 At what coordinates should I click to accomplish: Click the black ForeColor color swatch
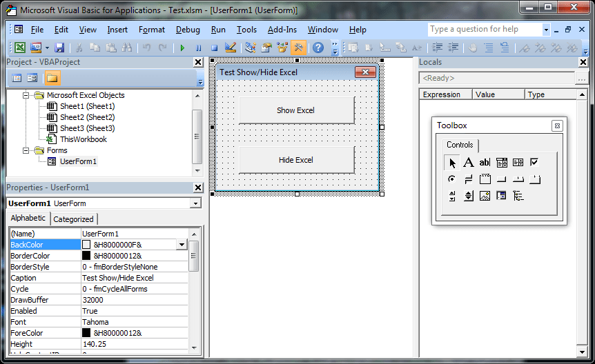tap(86, 333)
